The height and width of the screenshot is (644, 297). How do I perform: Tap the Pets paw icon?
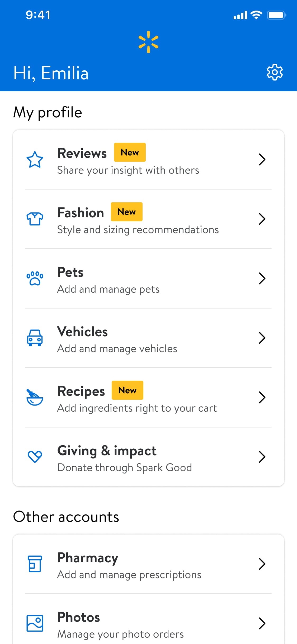point(35,278)
